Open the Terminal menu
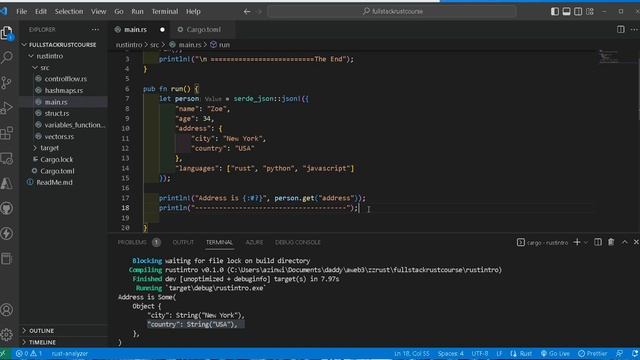Viewport: 640px width, 360px height. 164,11
